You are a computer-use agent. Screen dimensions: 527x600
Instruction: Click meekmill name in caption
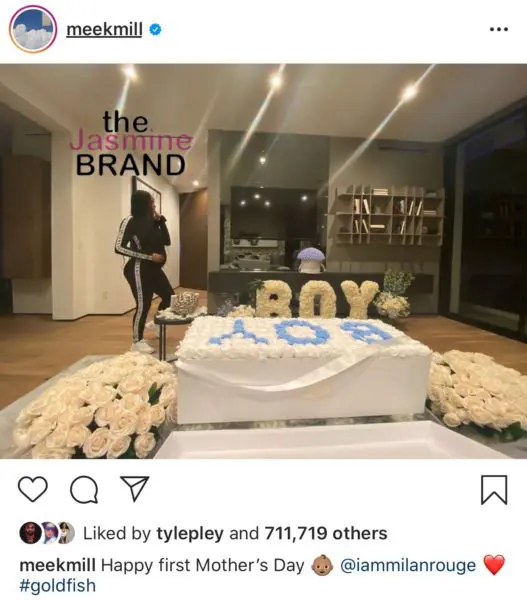57,565
